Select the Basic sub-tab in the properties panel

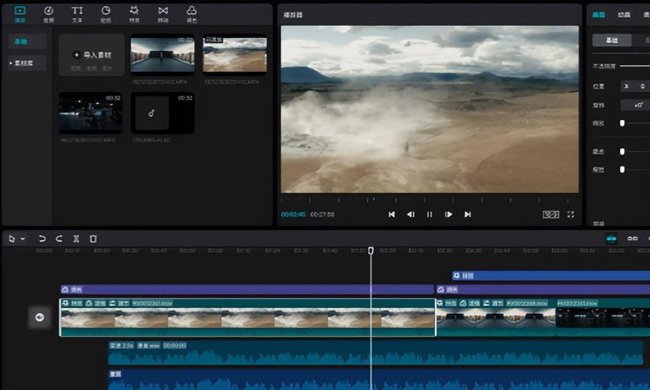click(612, 40)
